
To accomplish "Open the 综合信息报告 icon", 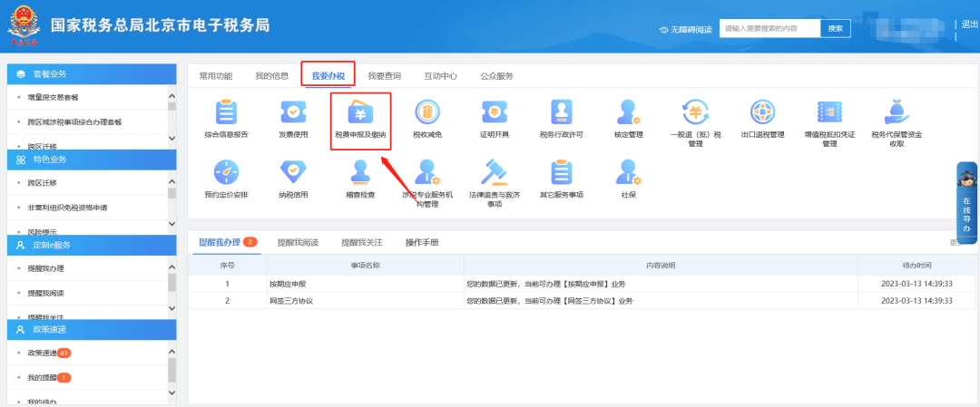I will point(226,113).
